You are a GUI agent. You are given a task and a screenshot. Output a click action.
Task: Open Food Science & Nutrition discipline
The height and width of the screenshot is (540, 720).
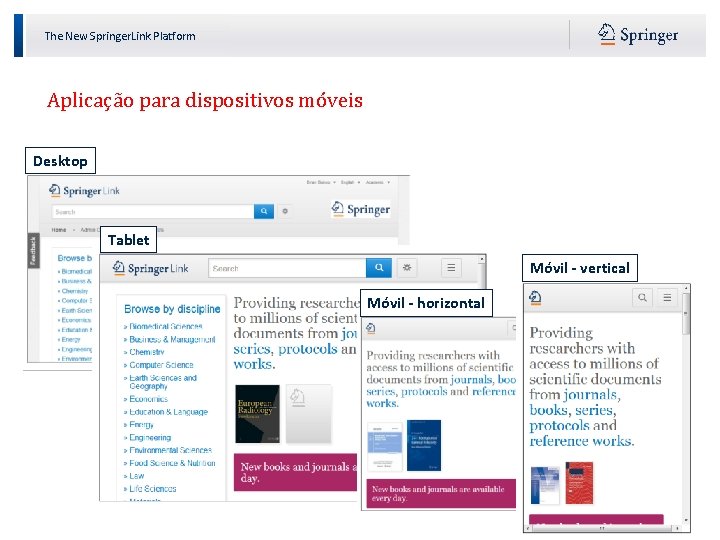[172, 463]
